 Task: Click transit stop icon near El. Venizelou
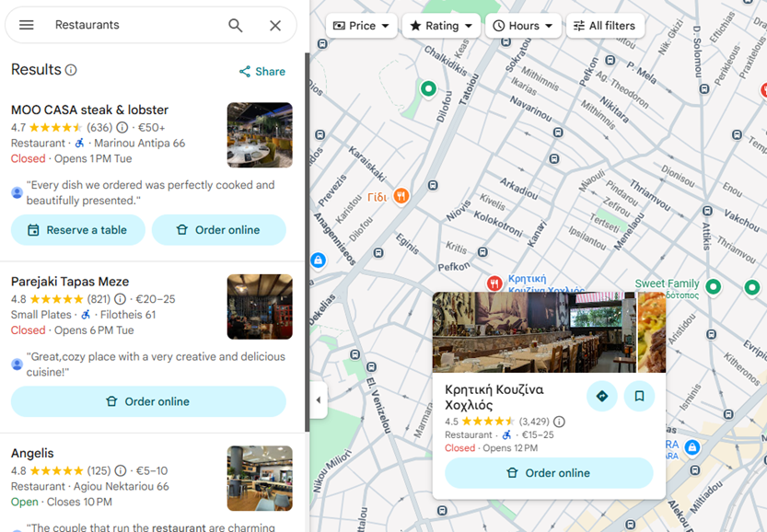point(372,366)
